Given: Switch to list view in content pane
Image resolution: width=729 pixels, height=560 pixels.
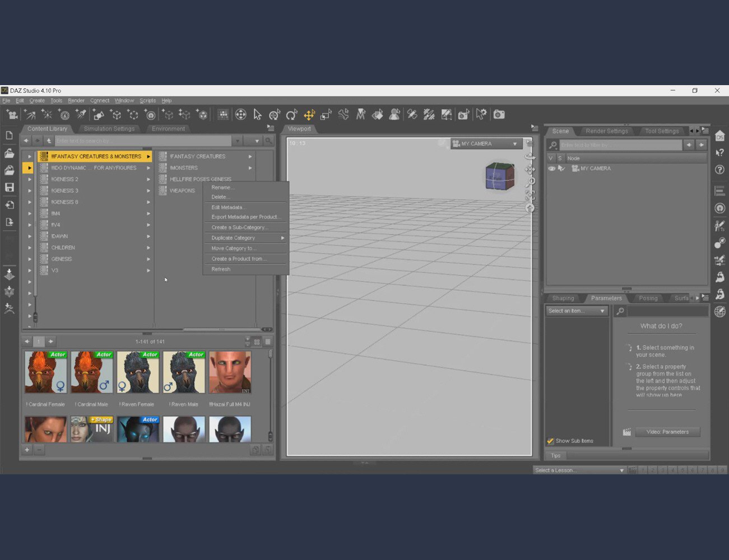Looking at the screenshot, I should [268, 342].
